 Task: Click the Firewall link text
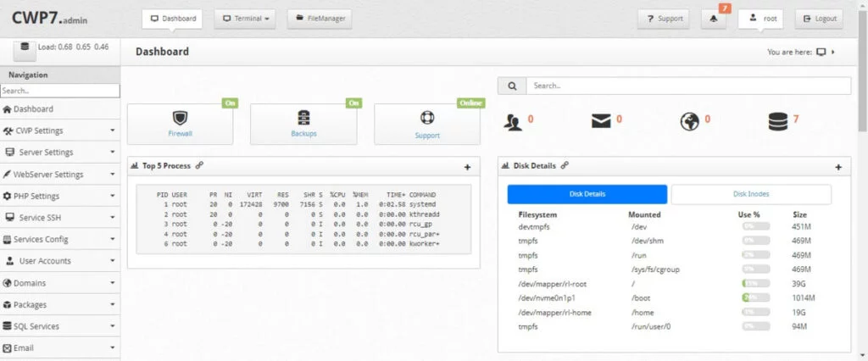180,134
